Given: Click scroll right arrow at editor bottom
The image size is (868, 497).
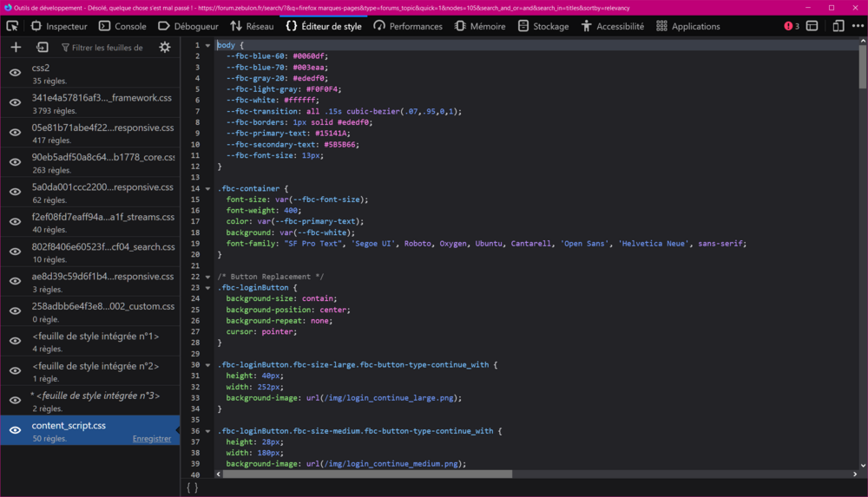Looking at the screenshot, I should point(855,474).
